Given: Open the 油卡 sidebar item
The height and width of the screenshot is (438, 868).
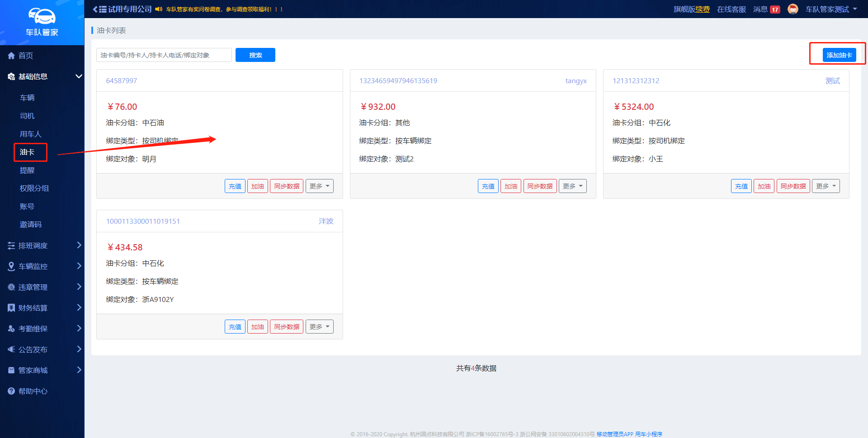Looking at the screenshot, I should click(27, 152).
